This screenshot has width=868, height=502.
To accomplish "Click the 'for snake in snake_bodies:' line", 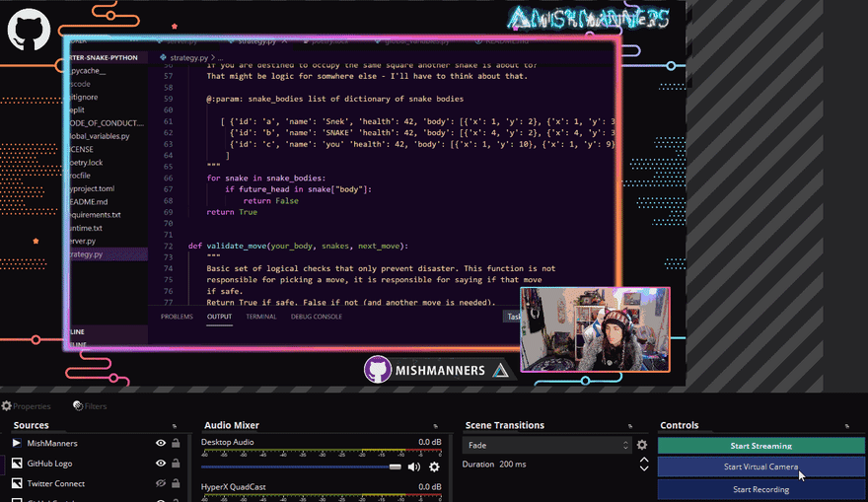I will tap(266, 178).
